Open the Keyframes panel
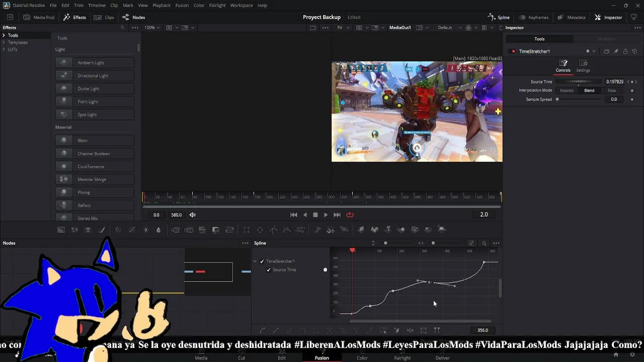Image resolution: width=644 pixels, height=362 pixels. [533, 17]
